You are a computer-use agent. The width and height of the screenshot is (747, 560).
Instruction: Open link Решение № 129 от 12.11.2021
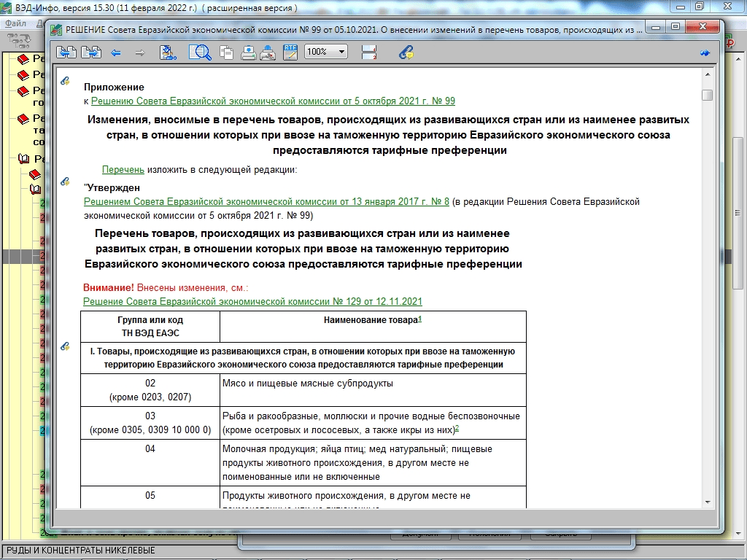click(x=252, y=301)
